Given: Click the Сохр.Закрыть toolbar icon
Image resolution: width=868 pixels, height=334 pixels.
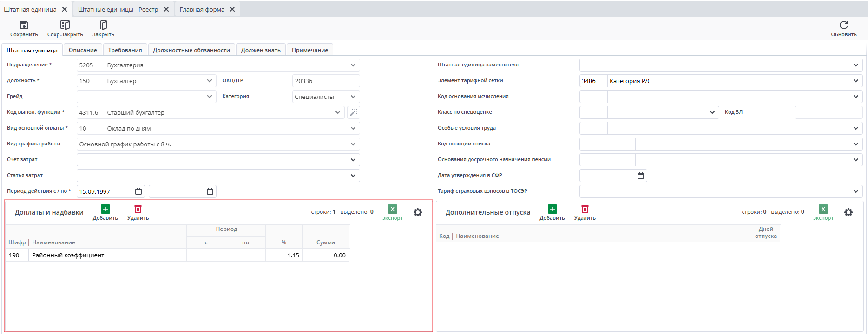Looking at the screenshot, I should coord(65,25).
